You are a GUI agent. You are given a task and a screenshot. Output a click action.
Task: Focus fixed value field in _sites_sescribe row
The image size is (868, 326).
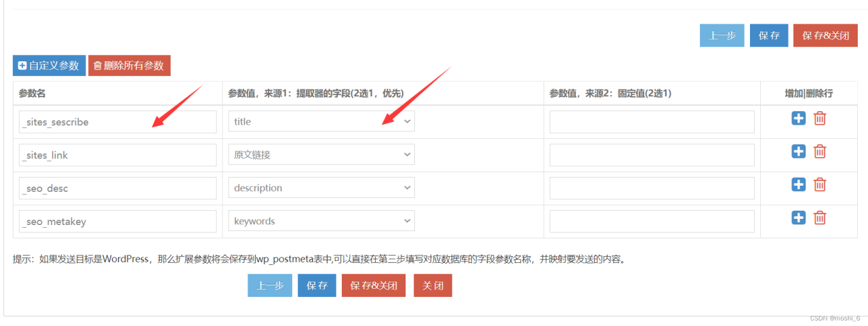652,122
